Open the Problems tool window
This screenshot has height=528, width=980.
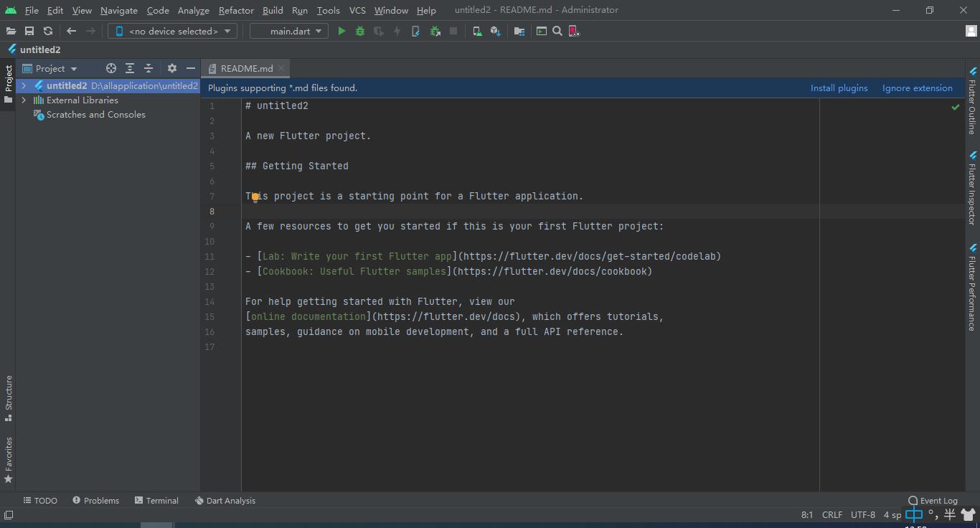95,501
